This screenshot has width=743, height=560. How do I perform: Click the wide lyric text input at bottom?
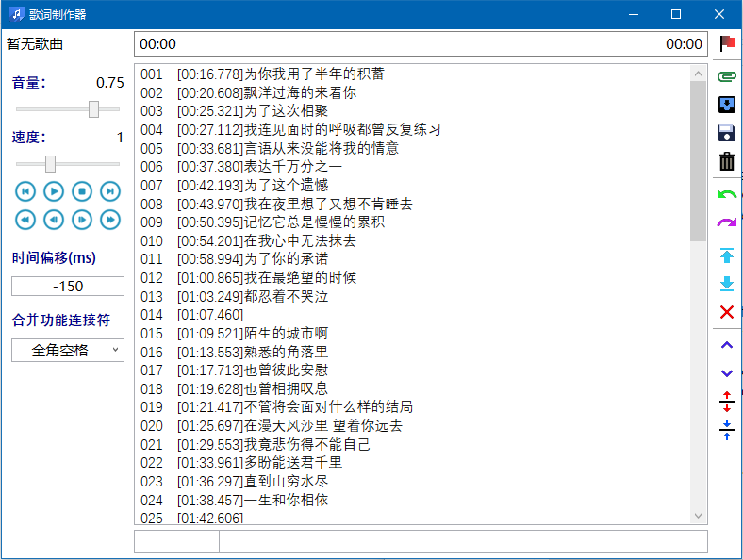click(463, 541)
